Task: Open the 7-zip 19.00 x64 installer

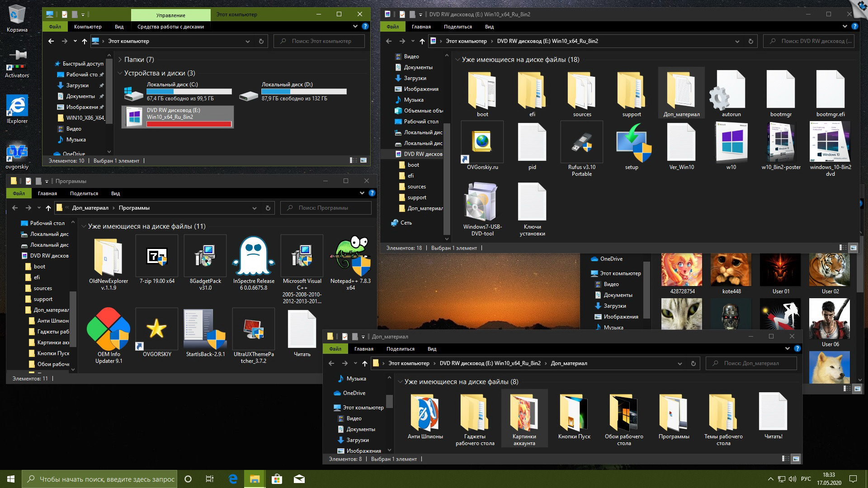Action: pos(157,257)
